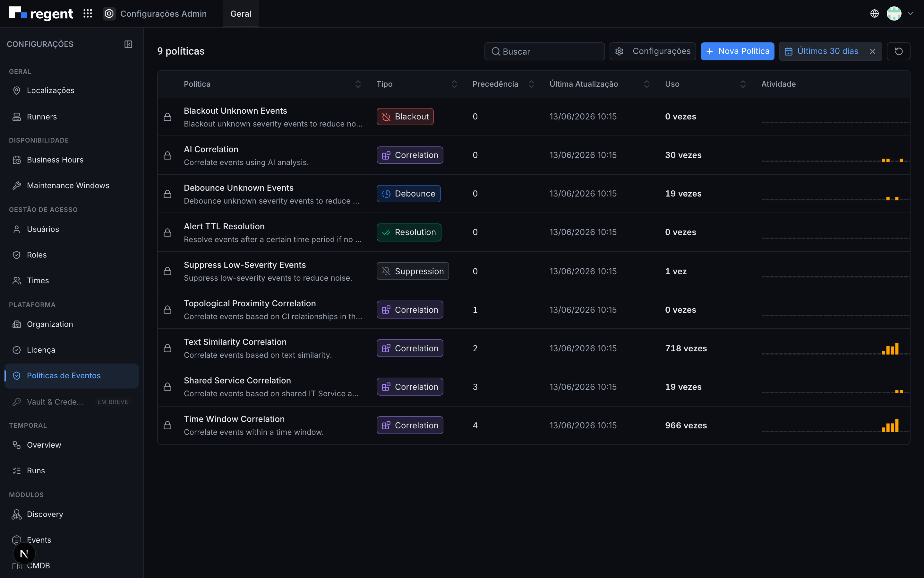
Task: Click the regent logo
Action: pyautogui.click(x=41, y=14)
